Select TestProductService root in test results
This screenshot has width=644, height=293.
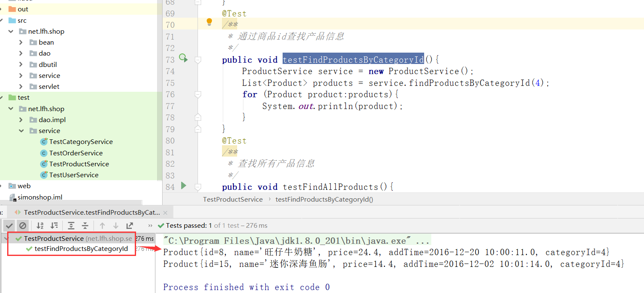(54, 239)
